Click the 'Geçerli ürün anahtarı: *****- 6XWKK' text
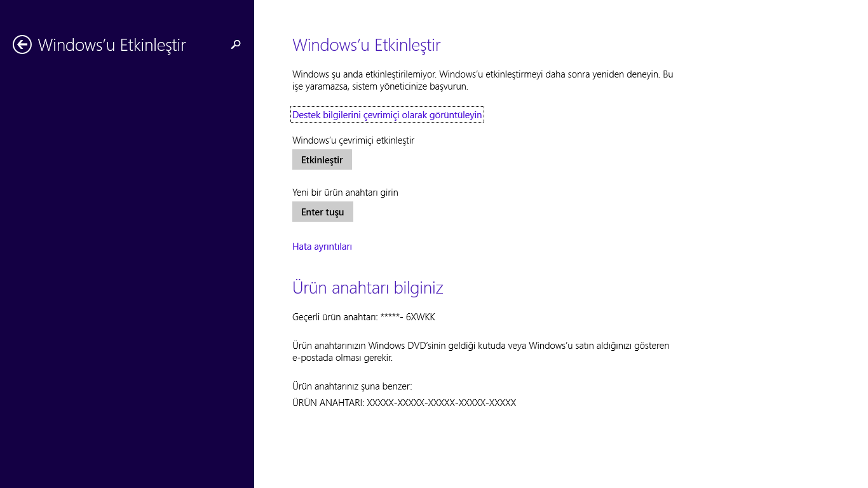Screen dimensions: 868x488 pyautogui.click(x=363, y=317)
